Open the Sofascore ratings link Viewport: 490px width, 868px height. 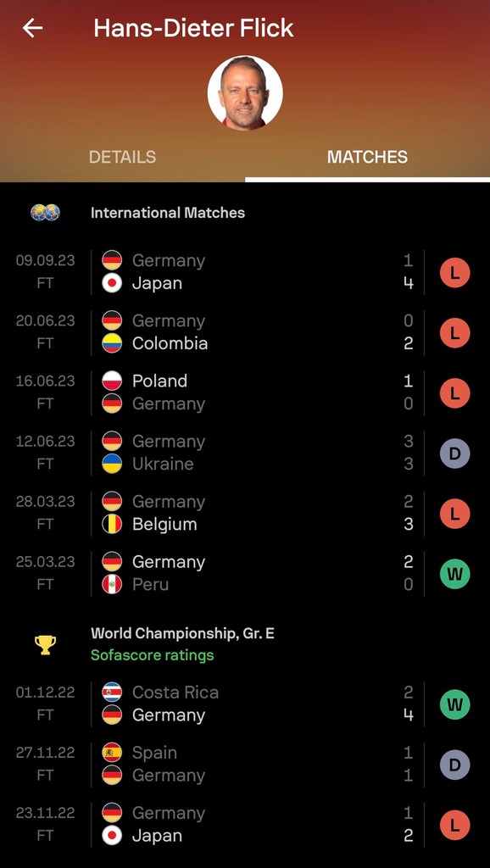click(153, 655)
